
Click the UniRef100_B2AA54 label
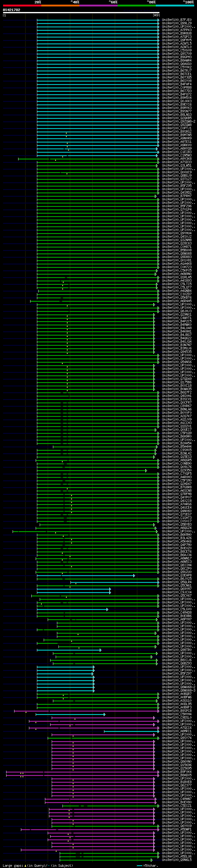177,443
